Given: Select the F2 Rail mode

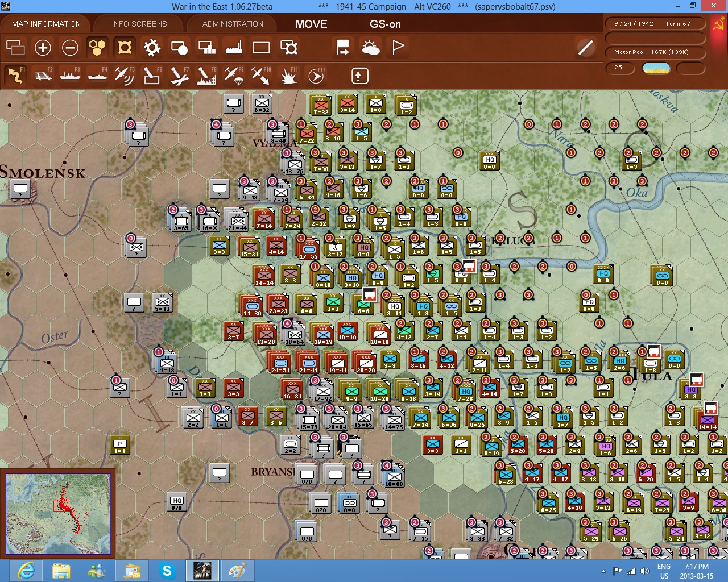Looking at the screenshot, I should click(x=43, y=76).
